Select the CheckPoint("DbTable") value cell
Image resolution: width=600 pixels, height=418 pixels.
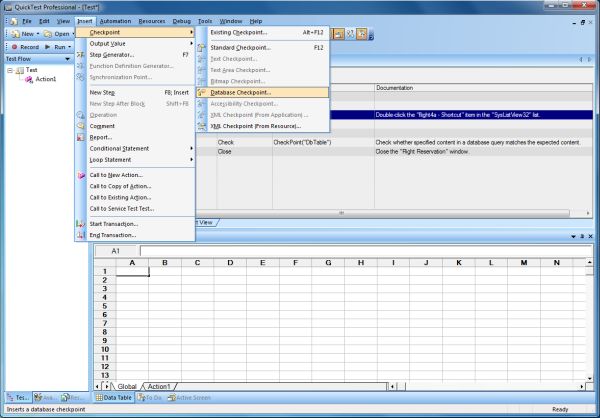323,142
